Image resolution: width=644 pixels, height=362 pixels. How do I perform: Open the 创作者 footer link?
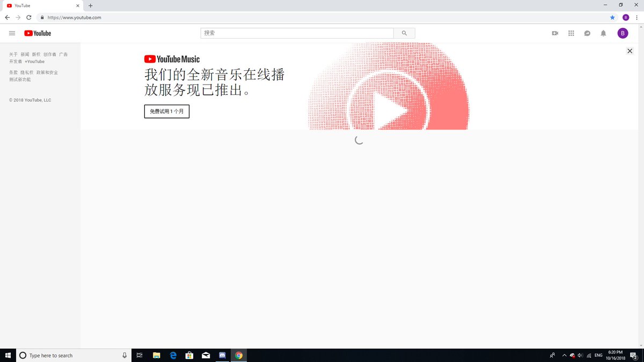50,55
